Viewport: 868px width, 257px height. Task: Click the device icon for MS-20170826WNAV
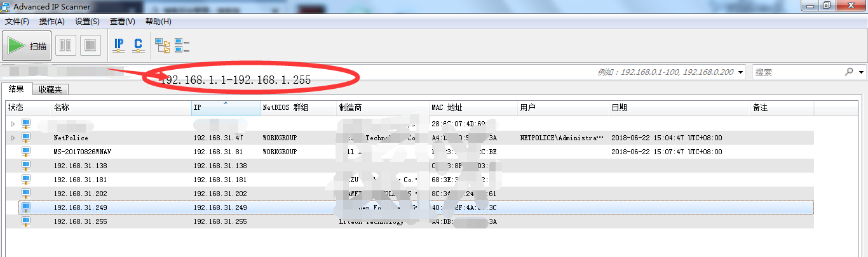26,151
